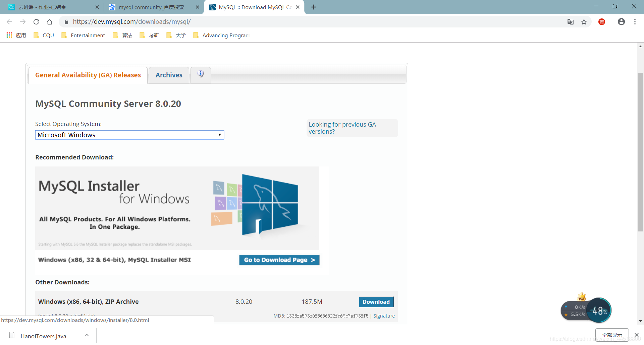Click Looking for previous GA versions link

click(x=342, y=128)
